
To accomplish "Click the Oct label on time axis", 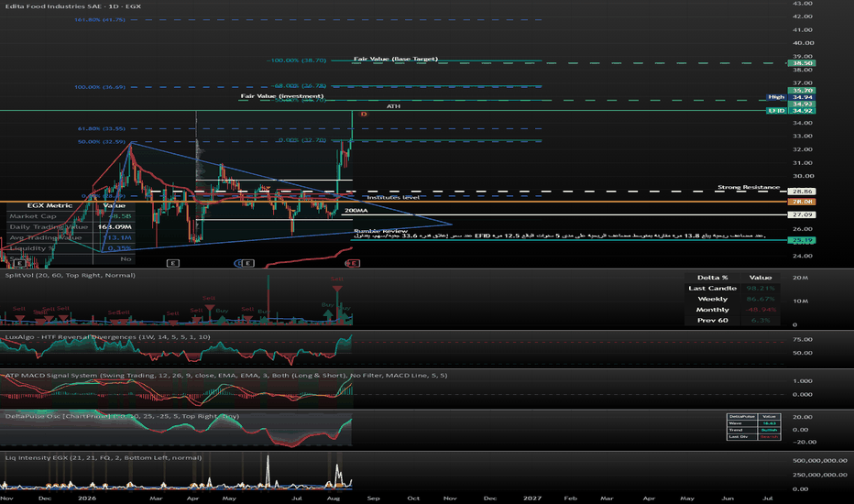I will click(413, 498).
